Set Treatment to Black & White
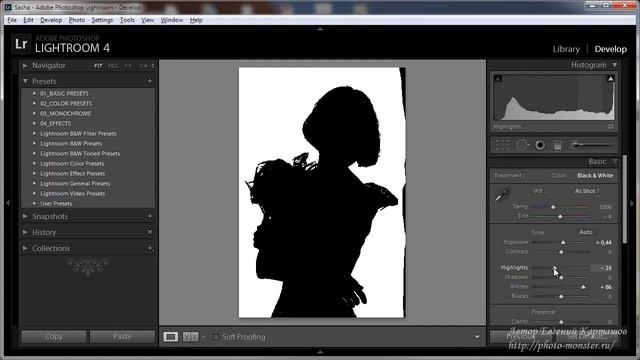The height and width of the screenshot is (360, 640). click(595, 176)
